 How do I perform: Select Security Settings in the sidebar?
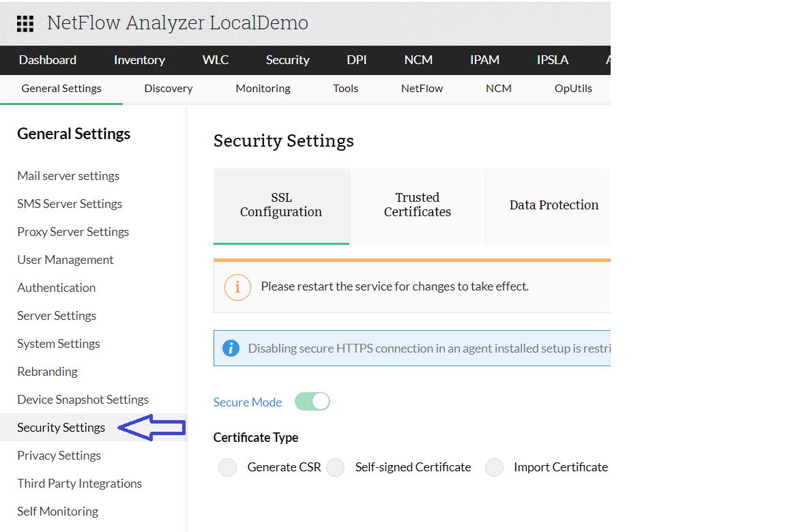pos(61,428)
